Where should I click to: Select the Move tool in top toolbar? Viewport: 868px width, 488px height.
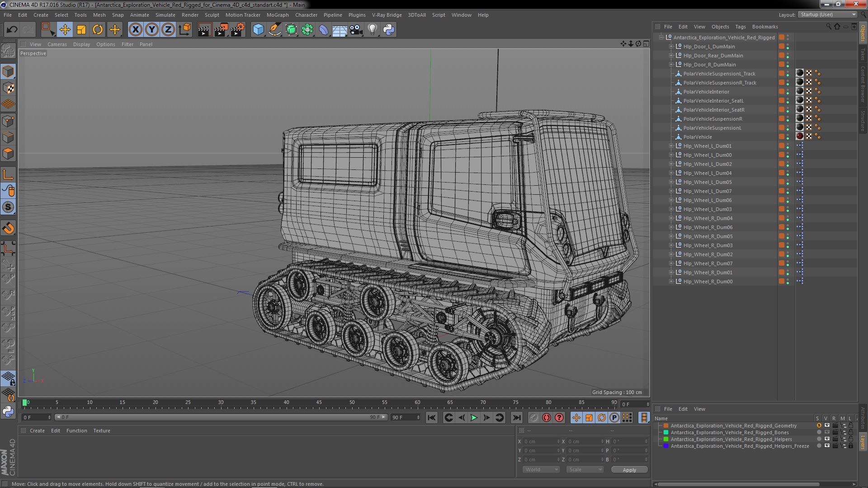65,30
